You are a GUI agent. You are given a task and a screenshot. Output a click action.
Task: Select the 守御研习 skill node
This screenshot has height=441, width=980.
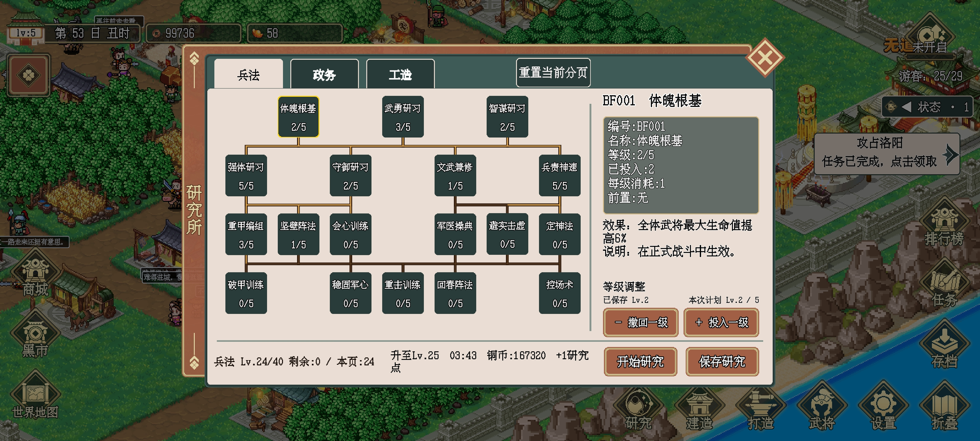point(350,175)
